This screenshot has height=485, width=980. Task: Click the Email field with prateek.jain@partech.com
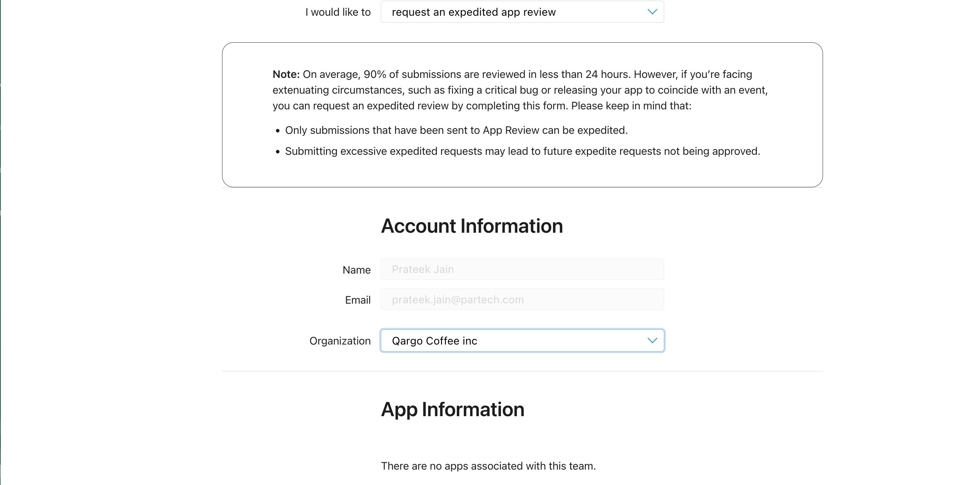point(522,299)
